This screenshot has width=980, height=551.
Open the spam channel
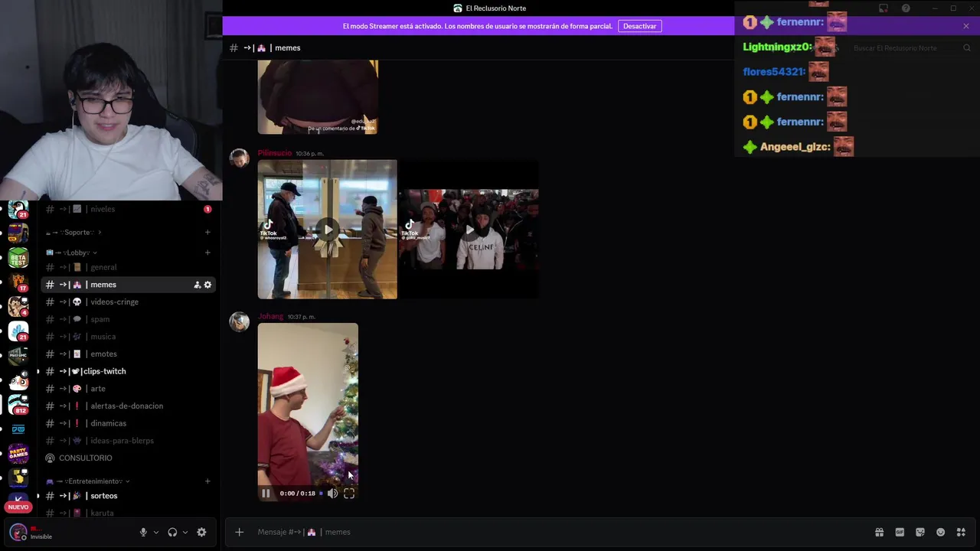(x=128, y=319)
